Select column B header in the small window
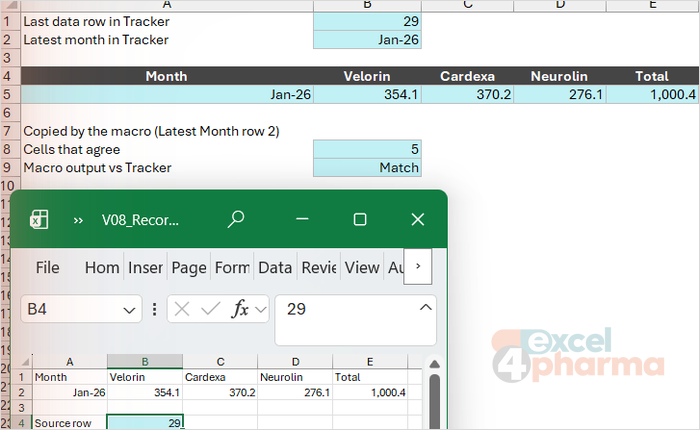Viewport: 700px width, 430px height. click(145, 361)
